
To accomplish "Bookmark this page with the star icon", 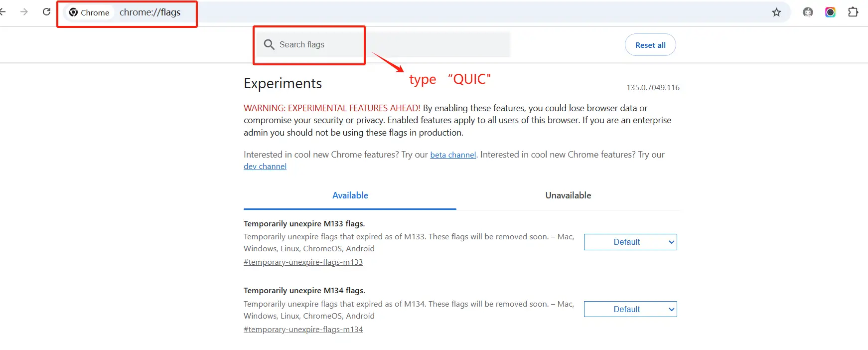I will point(776,12).
